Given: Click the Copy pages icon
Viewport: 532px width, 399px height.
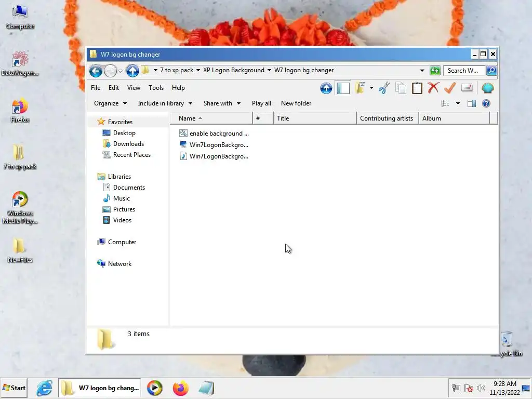Looking at the screenshot, I should (401, 88).
